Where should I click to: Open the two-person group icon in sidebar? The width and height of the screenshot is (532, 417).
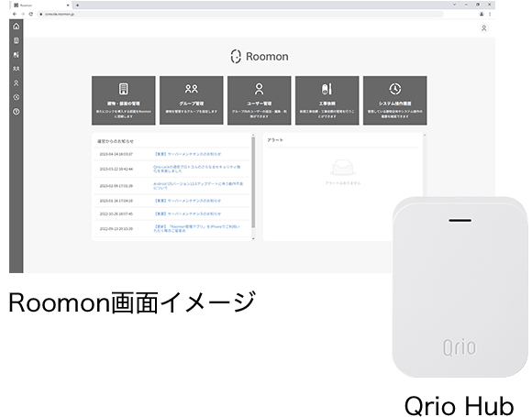tap(17, 69)
